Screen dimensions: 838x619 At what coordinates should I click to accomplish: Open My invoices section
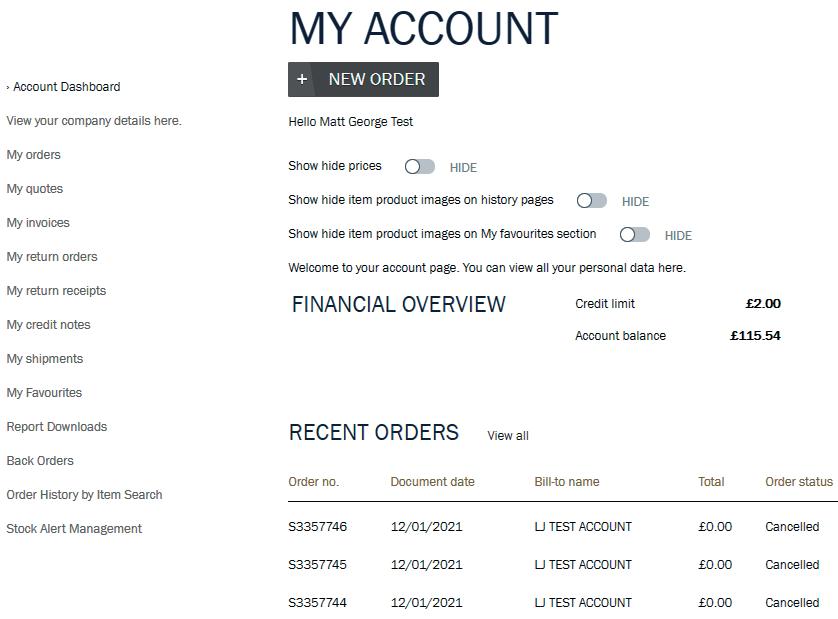[x=38, y=223]
